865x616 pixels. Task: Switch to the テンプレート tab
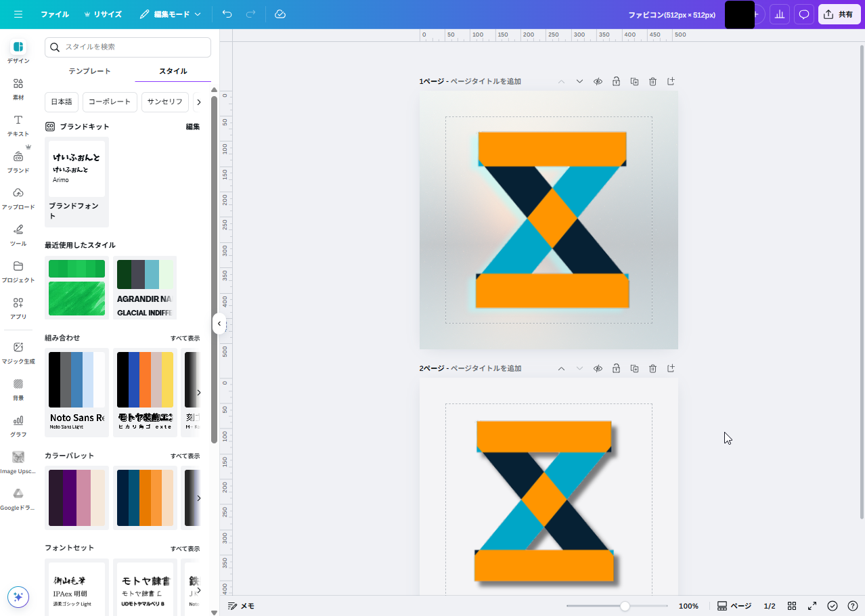(89, 71)
